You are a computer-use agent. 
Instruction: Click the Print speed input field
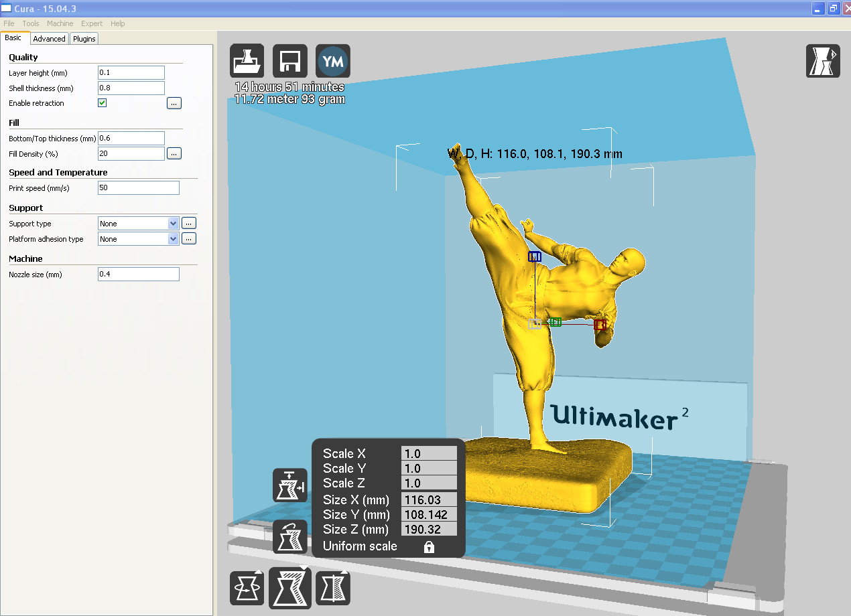[139, 187]
